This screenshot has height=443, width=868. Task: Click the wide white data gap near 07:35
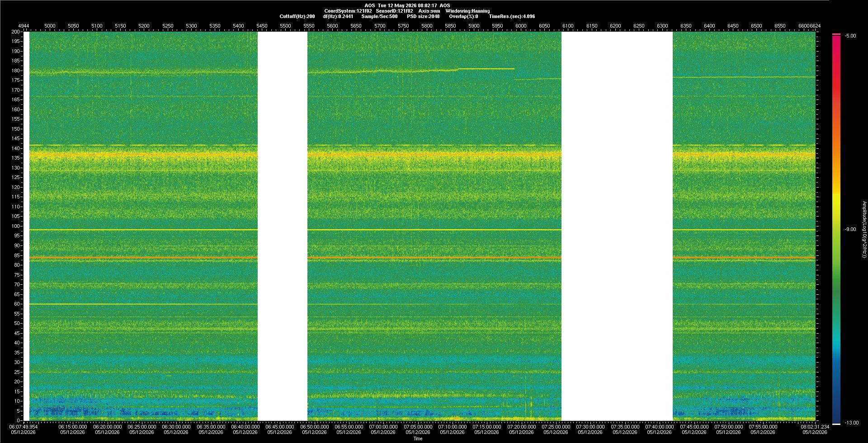(x=617, y=226)
